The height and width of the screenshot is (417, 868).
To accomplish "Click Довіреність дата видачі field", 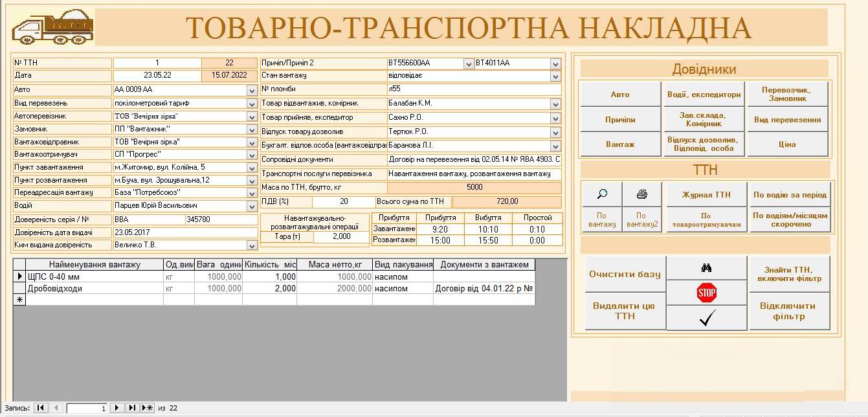I will [x=186, y=232].
